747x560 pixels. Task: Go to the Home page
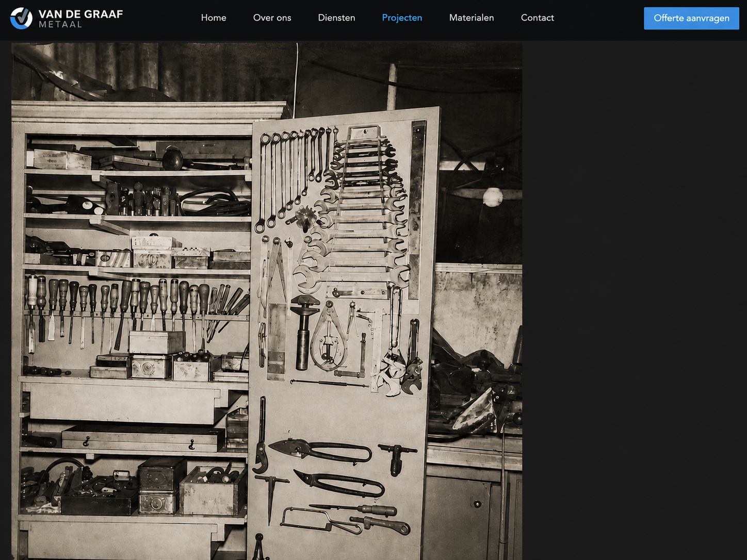[214, 18]
